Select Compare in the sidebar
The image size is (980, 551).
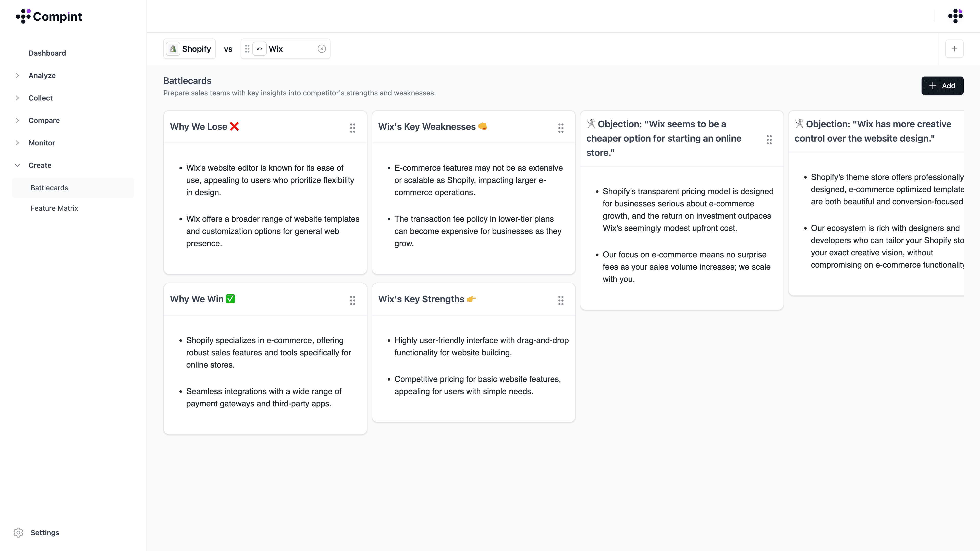[x=44, y=120]
